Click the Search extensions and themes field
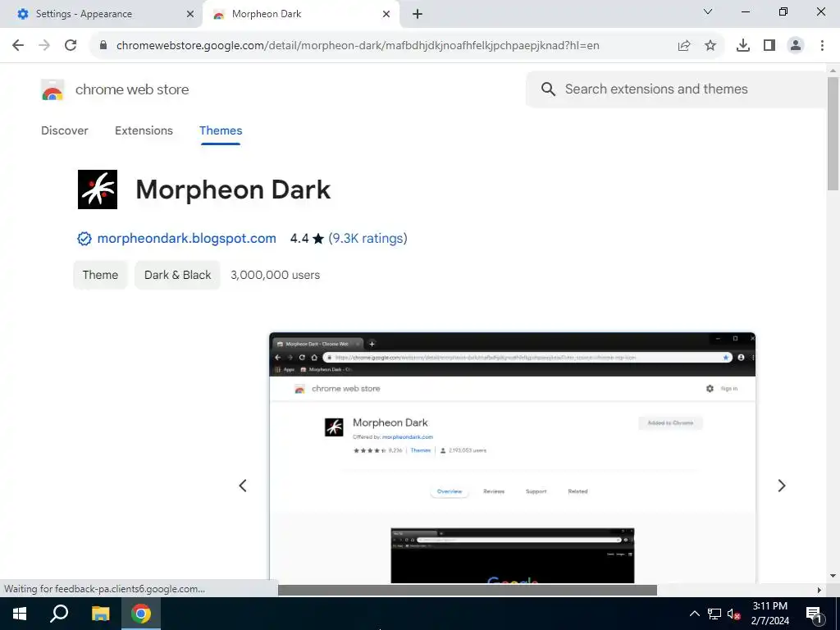Image resolution: width=840 pixels, height=630 pixels. [676, 89]
